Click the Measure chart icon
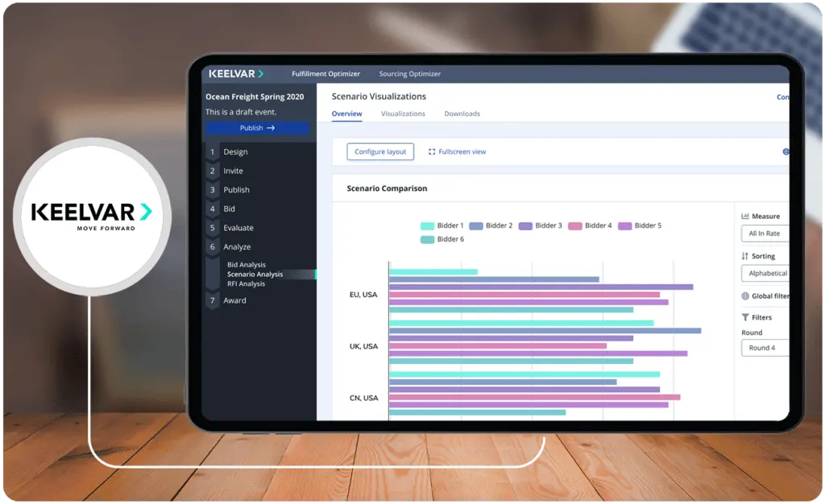This screenshot has width=825, height=504. [745, 216]
